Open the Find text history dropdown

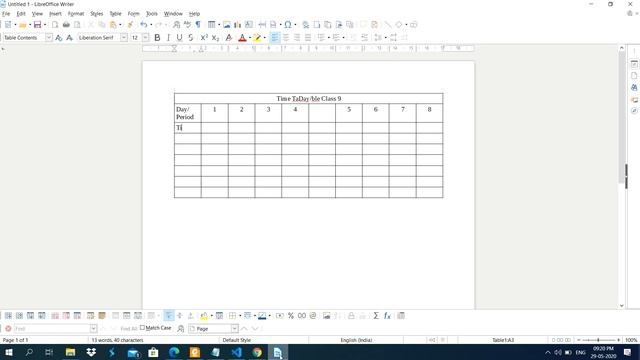(x=93, y=329)
